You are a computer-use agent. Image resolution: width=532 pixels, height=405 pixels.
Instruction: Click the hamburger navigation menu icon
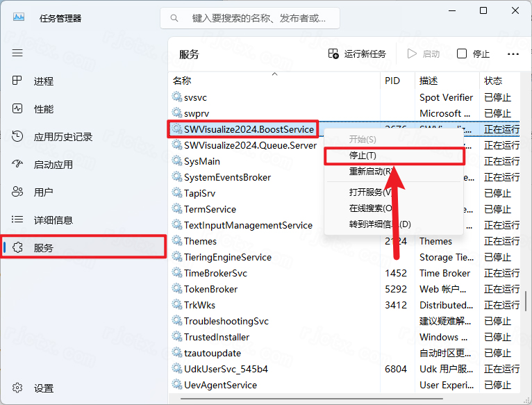17,53
